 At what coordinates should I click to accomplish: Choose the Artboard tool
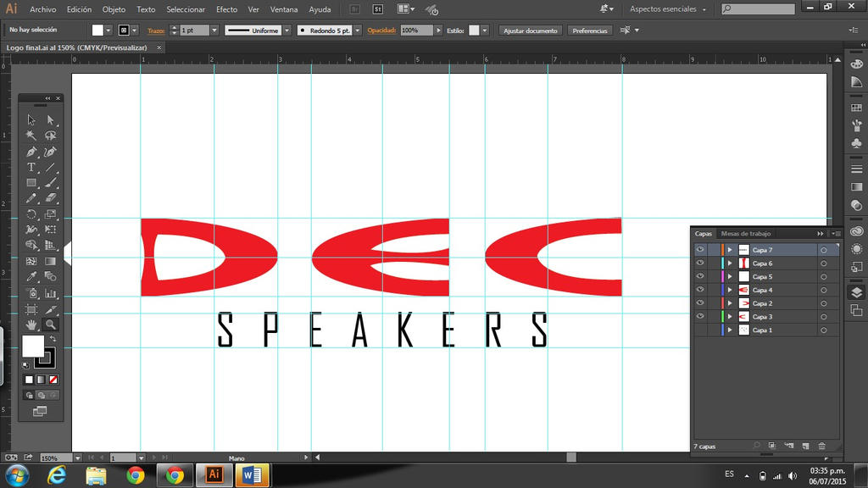point(31,309)
